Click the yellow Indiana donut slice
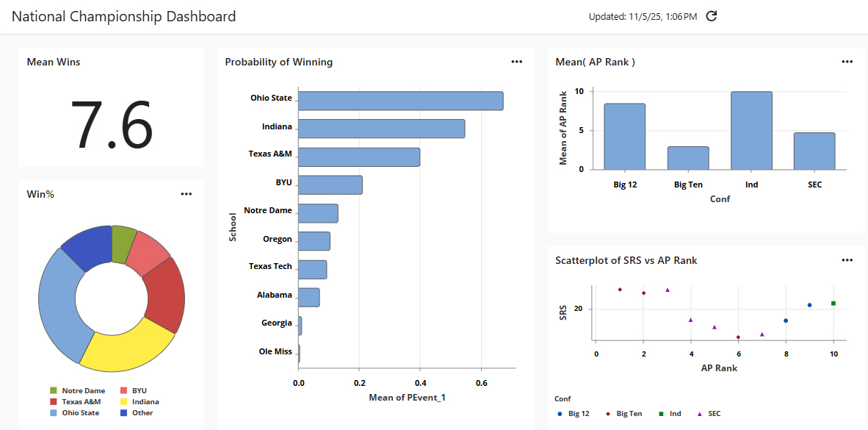 click(x=125, y=345)
